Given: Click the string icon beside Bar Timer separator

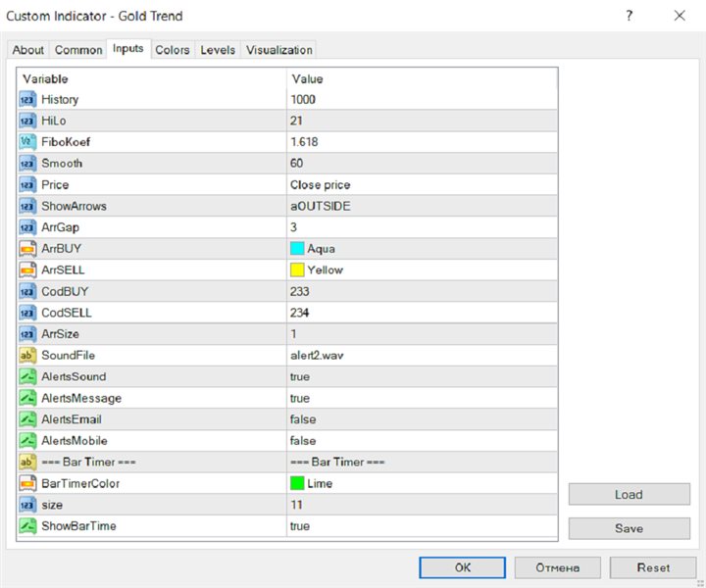Looking at the screenshot, I should (x=27, y=462).
